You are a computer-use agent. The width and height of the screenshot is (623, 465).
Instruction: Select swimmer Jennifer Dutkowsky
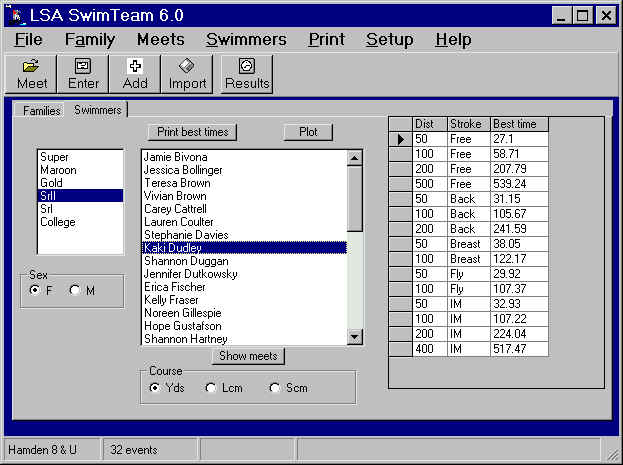point(244,274)
